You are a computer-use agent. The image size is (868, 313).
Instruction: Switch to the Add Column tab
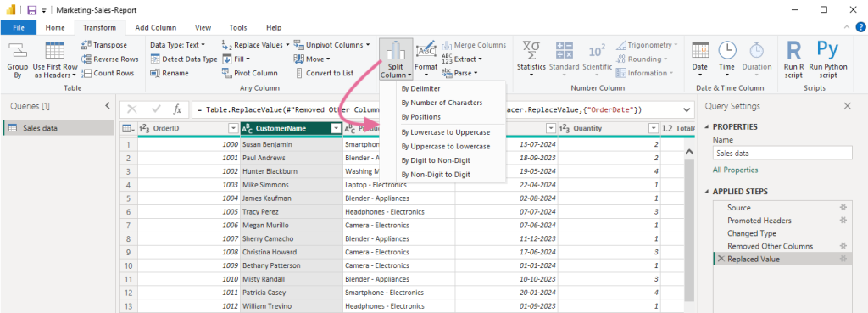(x=156, y=27)
